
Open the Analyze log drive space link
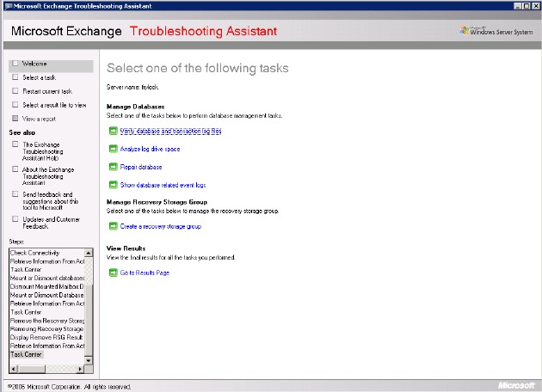pos(150,150)
